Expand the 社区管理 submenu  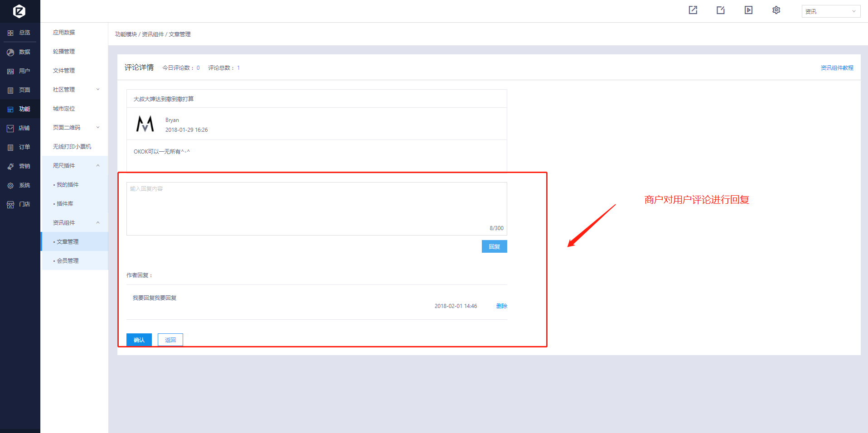point(75,90)
